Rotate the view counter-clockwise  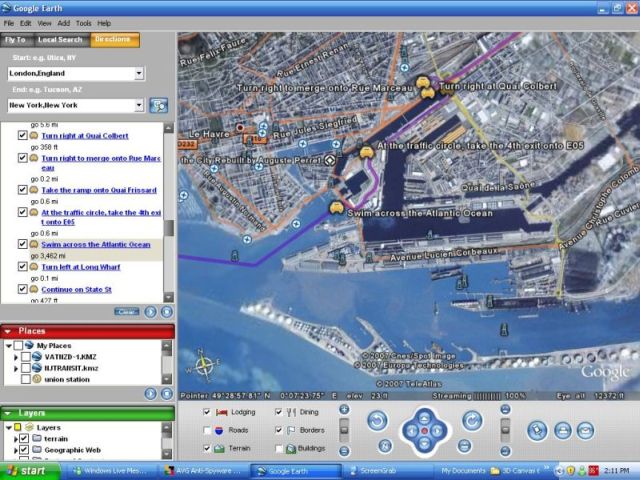[377, 421]
